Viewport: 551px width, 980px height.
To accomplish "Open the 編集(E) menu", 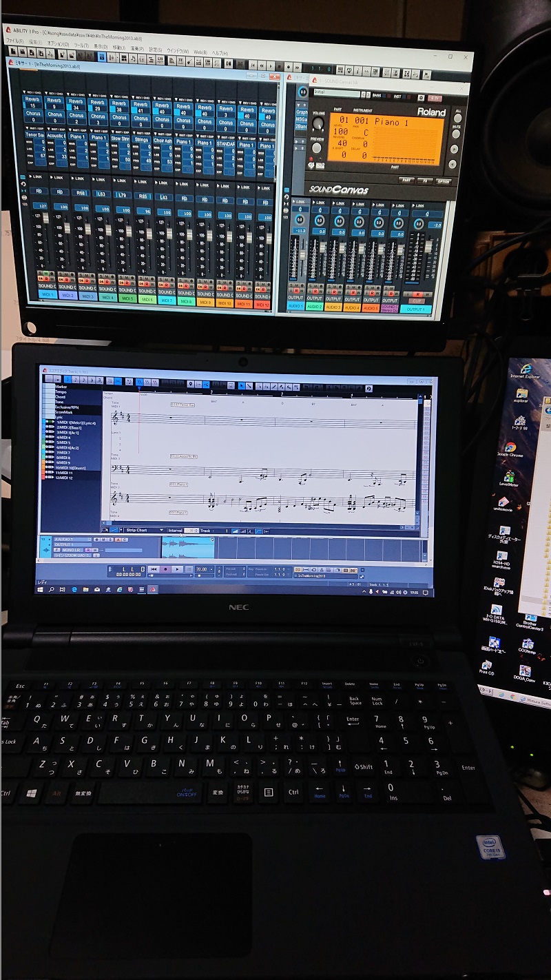I will [37, 42].
